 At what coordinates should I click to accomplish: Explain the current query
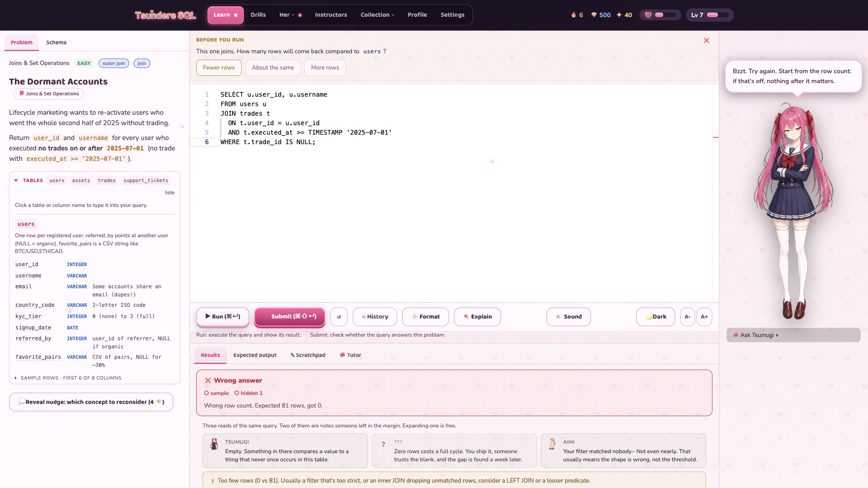coord(477,317)
